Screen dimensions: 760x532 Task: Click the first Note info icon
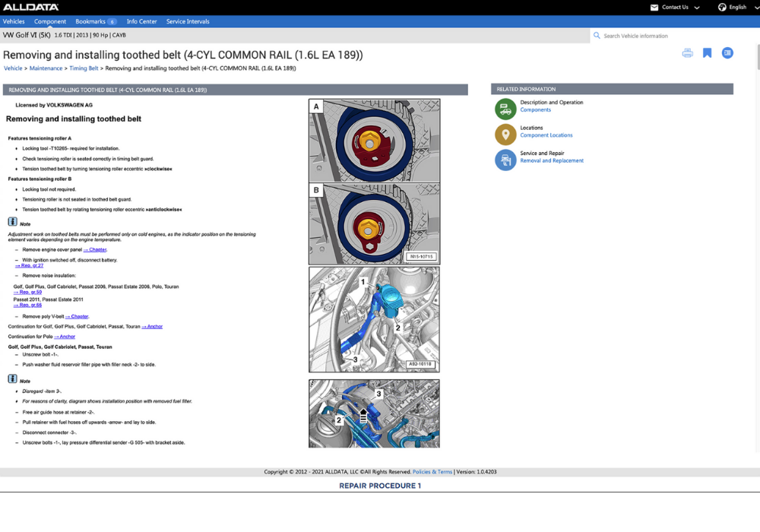13,222
